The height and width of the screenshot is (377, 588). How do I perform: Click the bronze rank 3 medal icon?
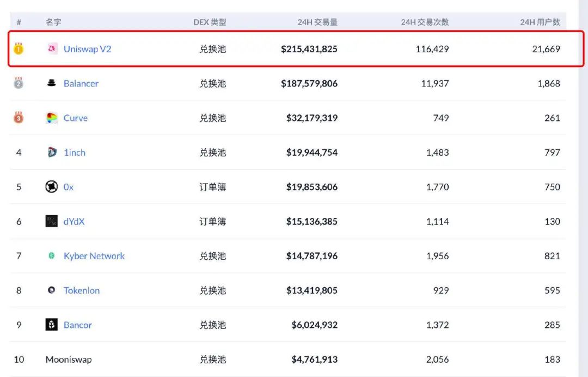coord(19,118)
